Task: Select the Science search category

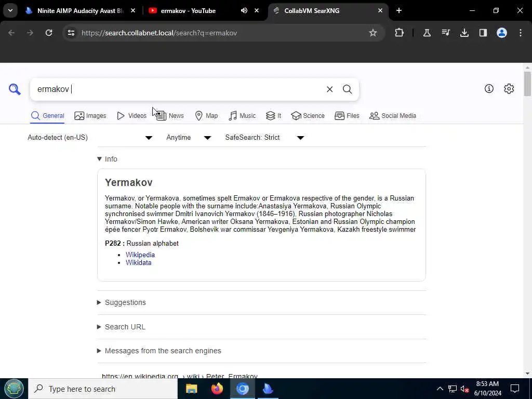Action: pyautogui.click(x=308, y=116)
